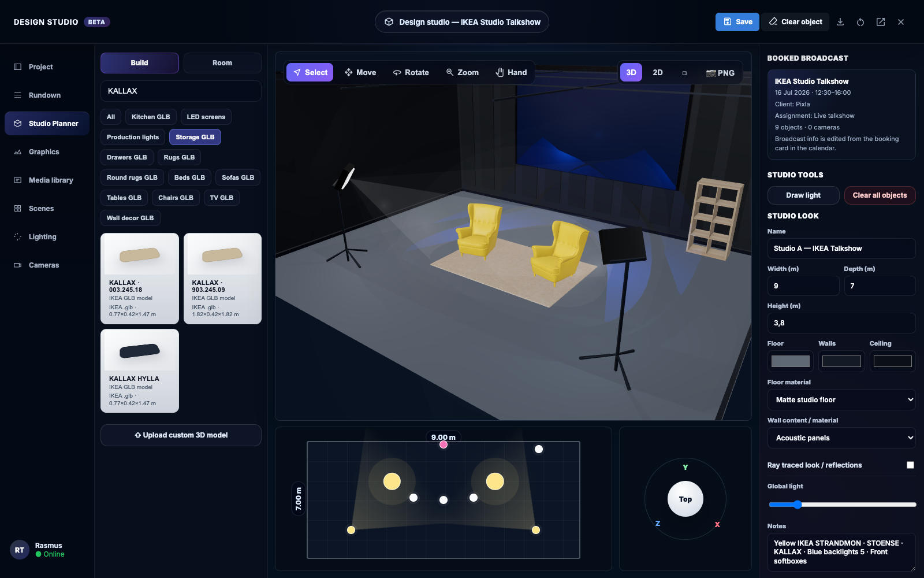Click Upload custom 3D model button
The height and width of the screenshot is (578, 924).
click(181, 435)
